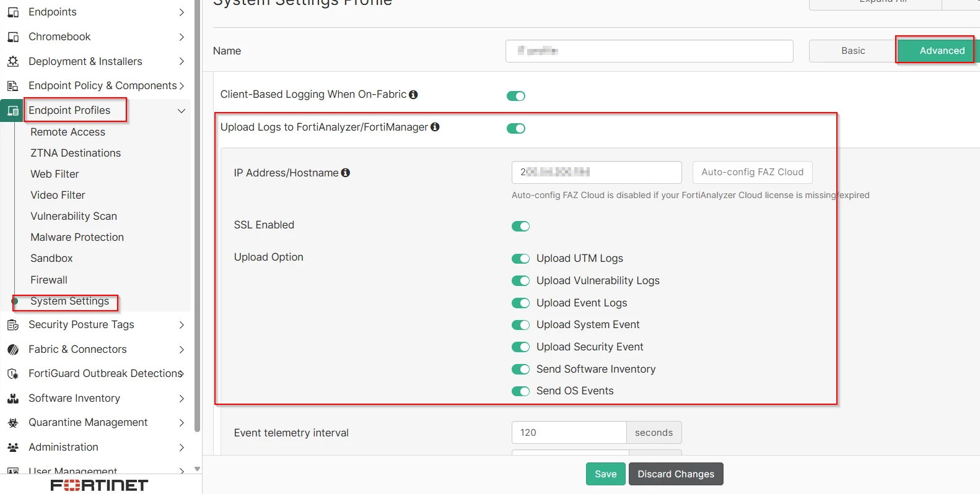Click Discard Changes button
The height and width of the screenshot is (494, 980).
[x=676, y=474]
